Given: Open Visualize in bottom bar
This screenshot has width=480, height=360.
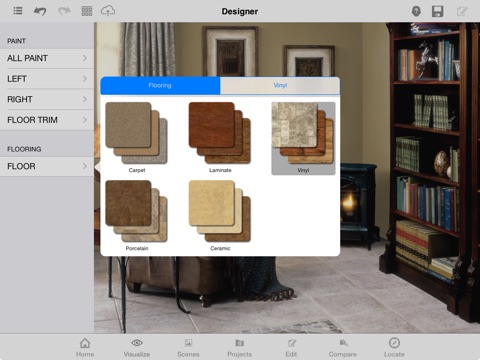Looking at the screenshot, I should coord(137,347).
